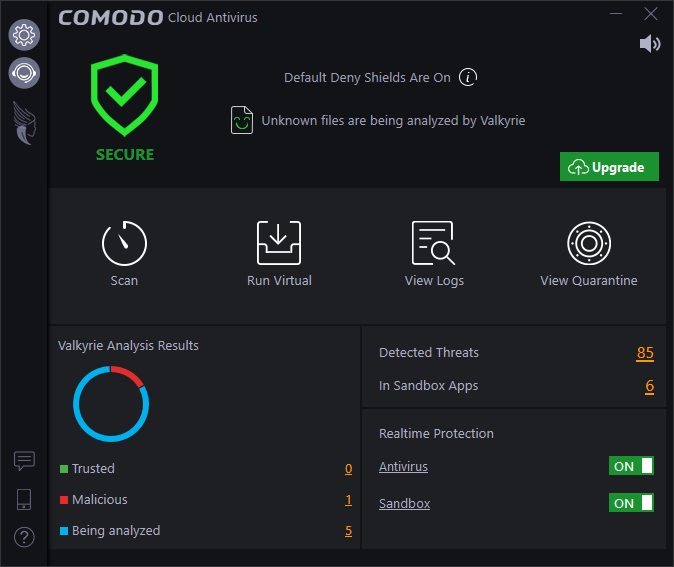The height and width of the screenshot is (567, 674).
Task: Open In Sandbox Apps count 6
Action: (649, 386)
